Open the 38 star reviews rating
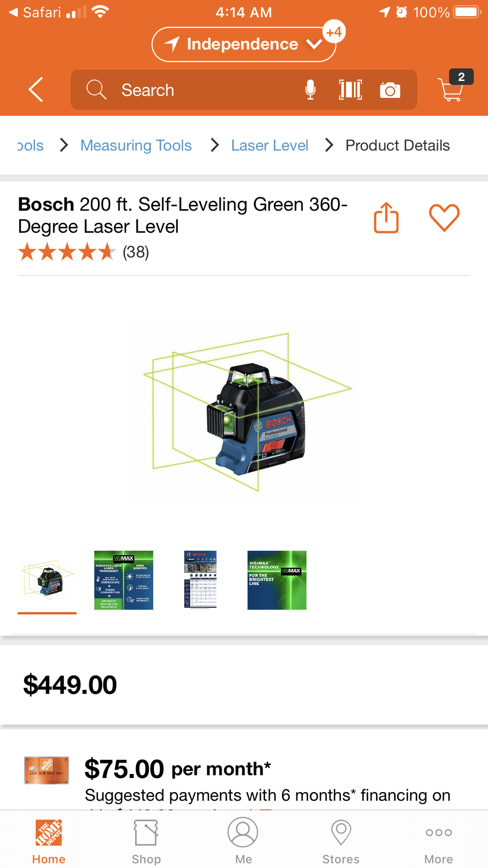 pyautogui.click(x=84, y=252)
